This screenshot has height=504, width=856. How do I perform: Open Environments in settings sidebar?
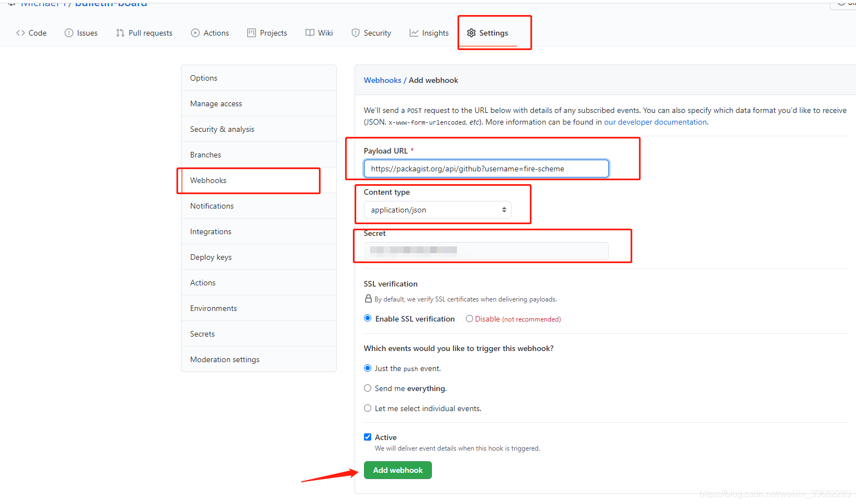(259, 308)
